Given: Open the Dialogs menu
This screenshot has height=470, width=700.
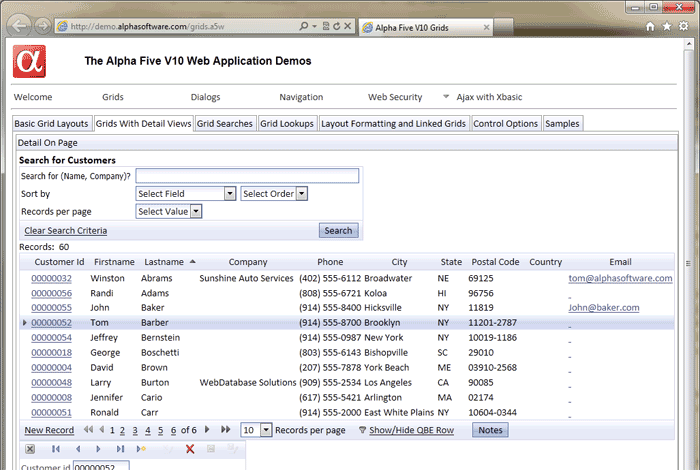Looking at the screenshot, I should coord(205,97).
